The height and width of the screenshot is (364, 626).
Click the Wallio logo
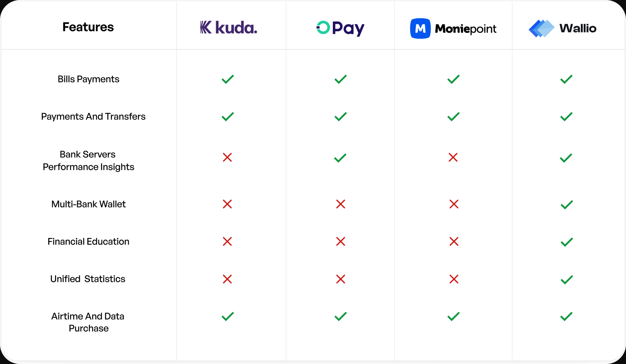click(562, 28)
